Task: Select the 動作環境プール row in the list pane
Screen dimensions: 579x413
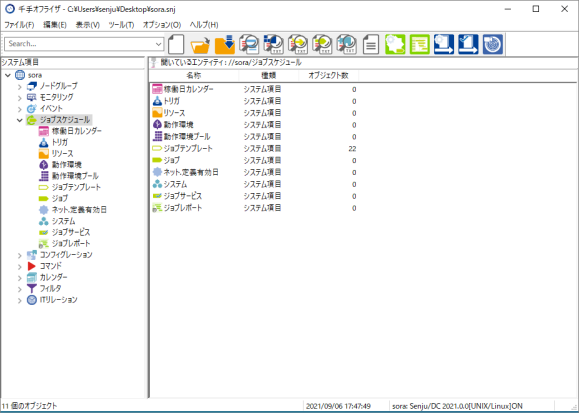Action: click(254, 137)
